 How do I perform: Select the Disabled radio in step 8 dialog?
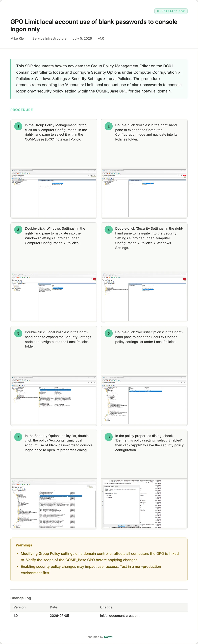pyautogui.click(x=107, y=498)
